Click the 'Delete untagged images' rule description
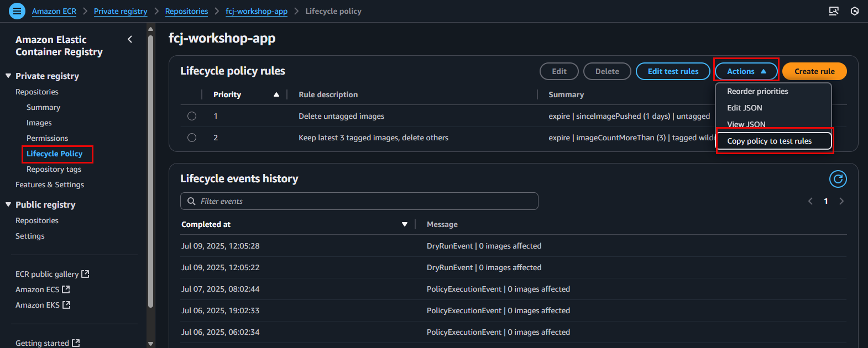868x348 pixels. (x=341, y=116)
